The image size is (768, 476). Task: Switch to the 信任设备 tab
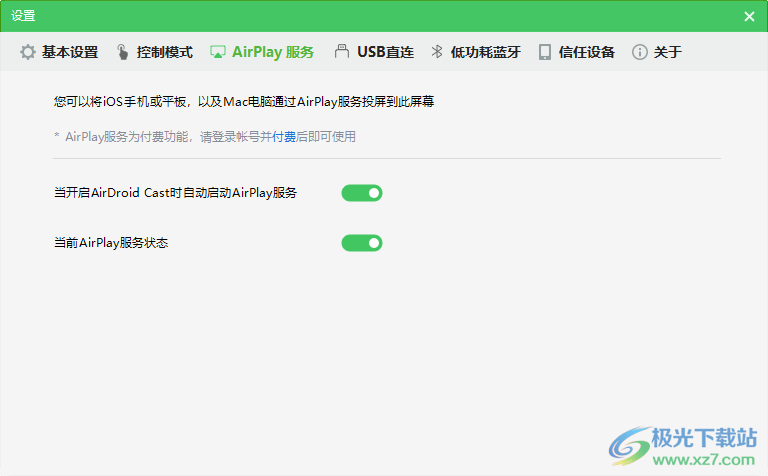[x=576, y=52]
